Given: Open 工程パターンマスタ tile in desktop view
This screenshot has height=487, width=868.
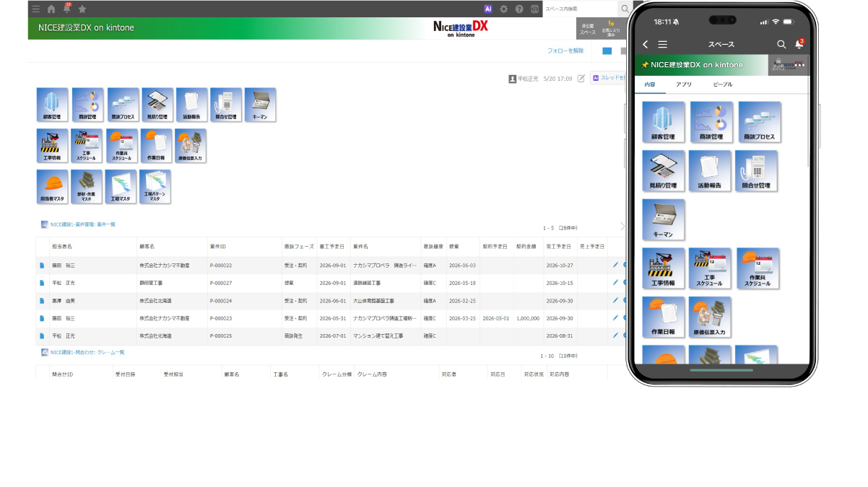Looking at the screenshot, I should [155, 187].
